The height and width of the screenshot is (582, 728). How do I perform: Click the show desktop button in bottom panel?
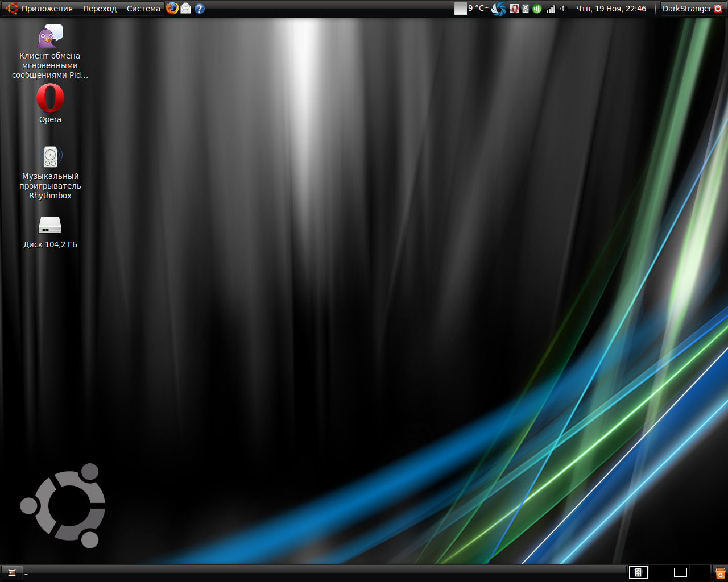point(12,572)
